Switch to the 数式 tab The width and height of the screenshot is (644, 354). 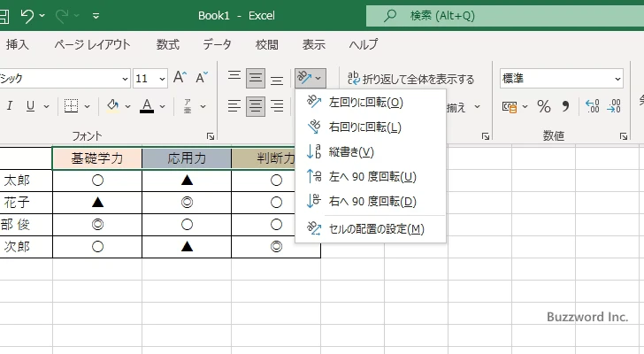click(167, 44)
